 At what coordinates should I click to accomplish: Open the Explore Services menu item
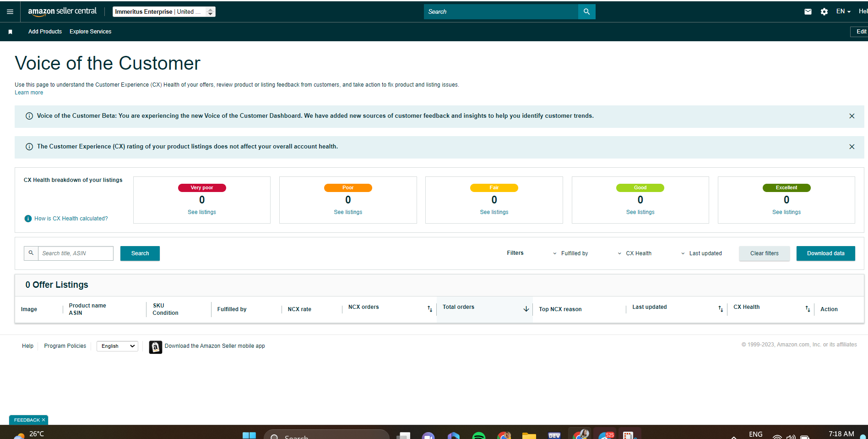[90, 32]
